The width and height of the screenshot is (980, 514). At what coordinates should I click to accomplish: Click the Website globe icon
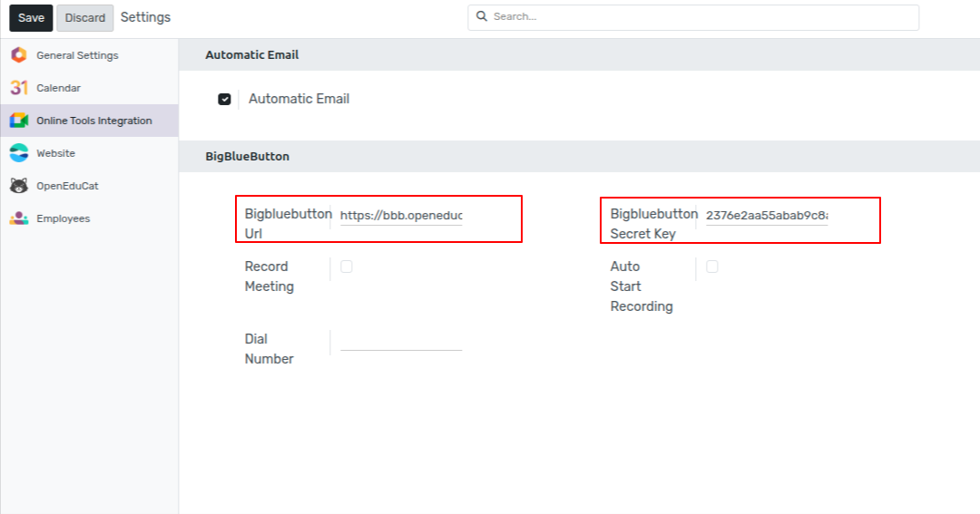pos(19,153)
